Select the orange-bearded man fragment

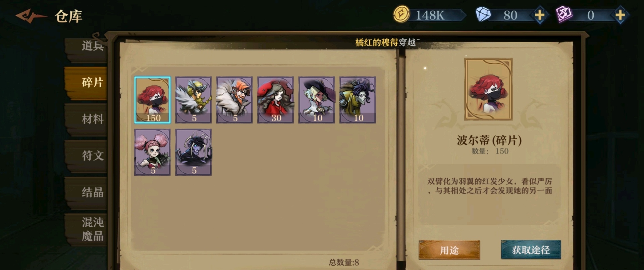234,100
